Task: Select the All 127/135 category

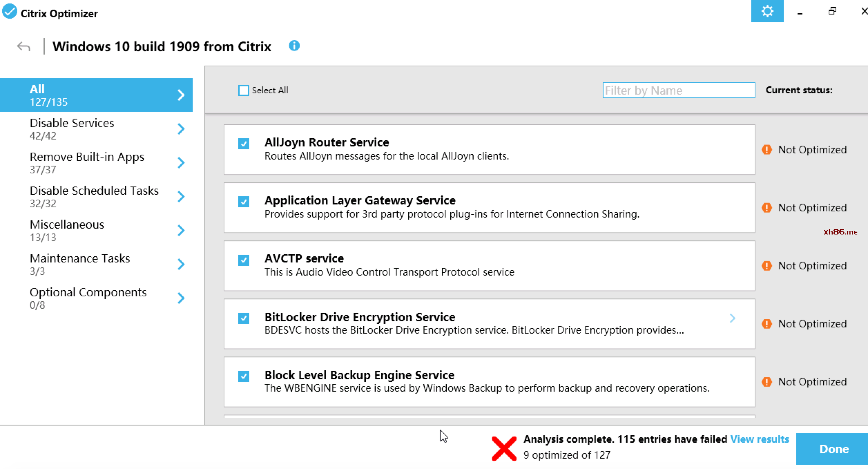Action: (96, 95)
